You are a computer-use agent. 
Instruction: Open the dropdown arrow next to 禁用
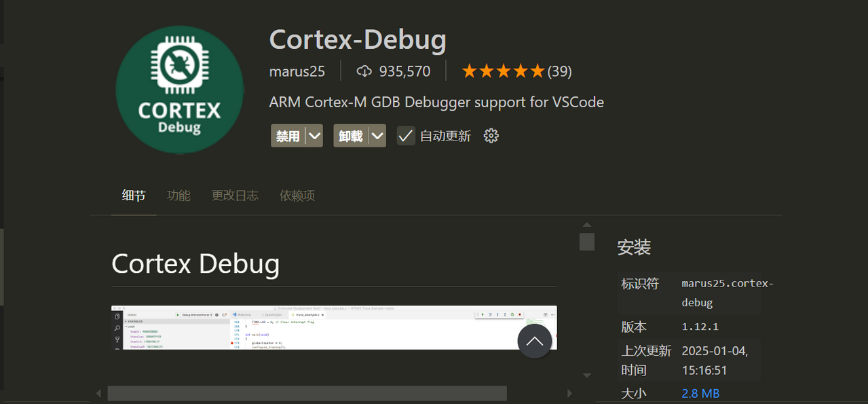(x=314, y=136)
